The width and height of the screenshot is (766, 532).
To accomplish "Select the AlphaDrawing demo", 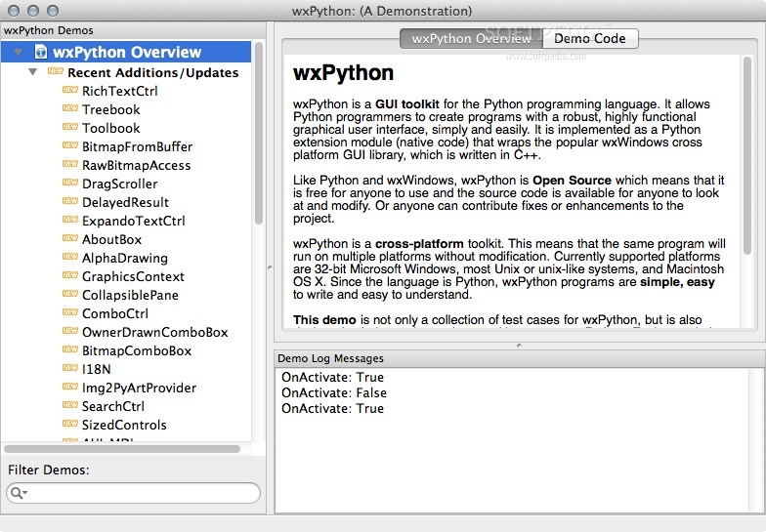I will click(x=125, y=258).
